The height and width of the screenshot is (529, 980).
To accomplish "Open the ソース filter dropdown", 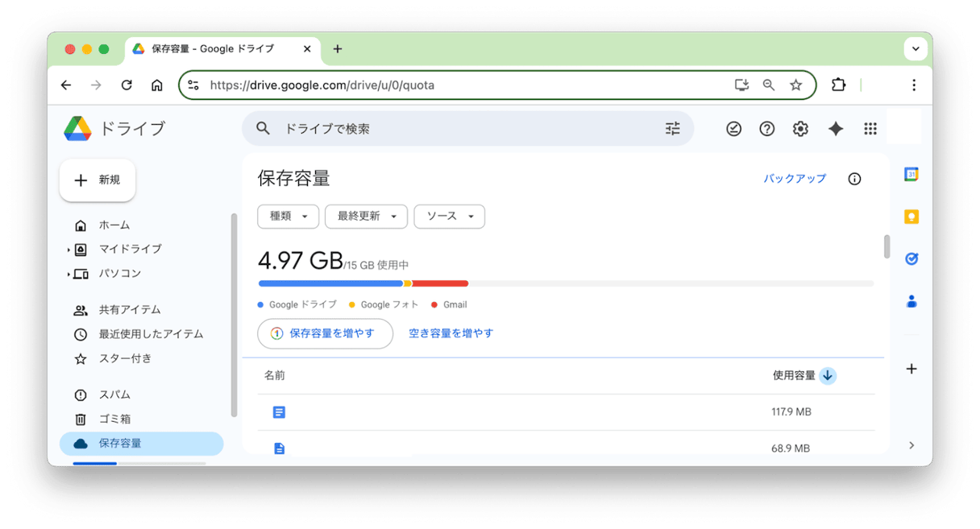I will tap(450, 217).
